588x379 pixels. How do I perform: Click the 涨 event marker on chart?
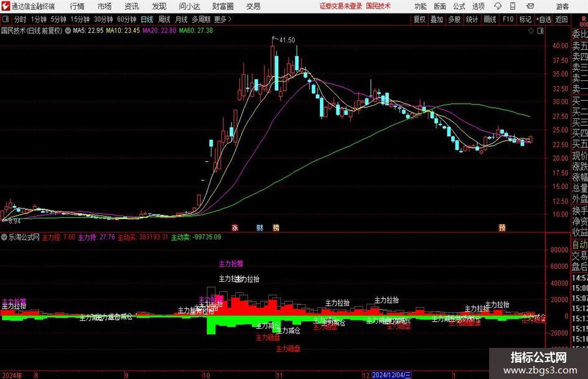(235, 227)
